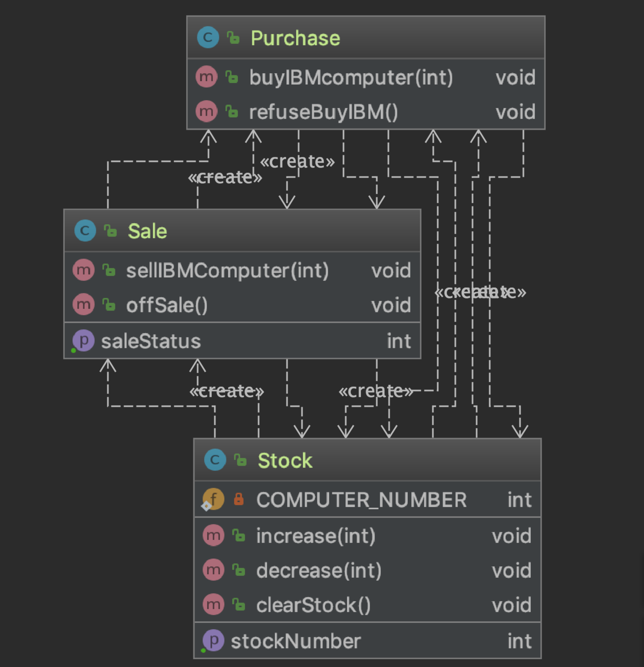
Task: Select the Purchase class title
Action: [x=295, y=38]
